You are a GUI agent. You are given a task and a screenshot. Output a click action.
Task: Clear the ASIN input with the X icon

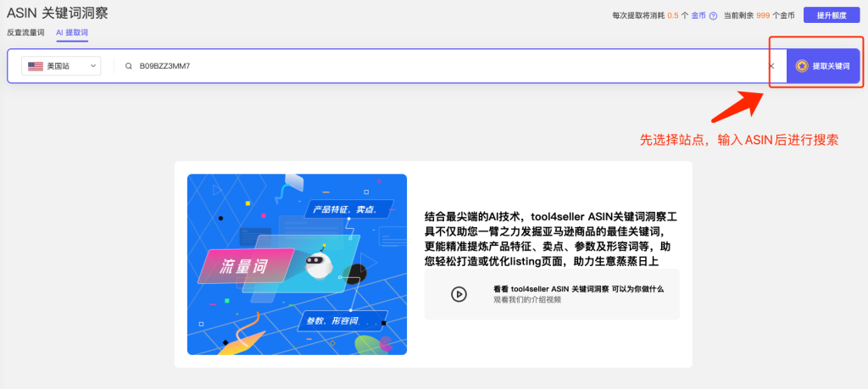click(x=771, y=66)
